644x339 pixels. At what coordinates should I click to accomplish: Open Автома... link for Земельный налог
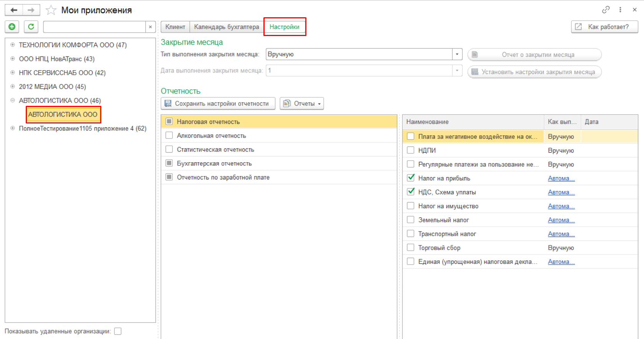point(561,220)
